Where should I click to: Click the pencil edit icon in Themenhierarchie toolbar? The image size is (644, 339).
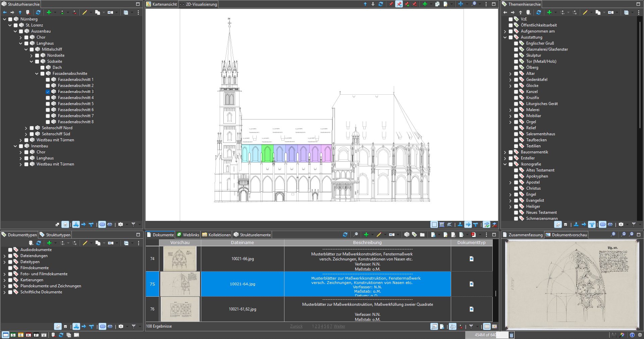click(585, 12)
